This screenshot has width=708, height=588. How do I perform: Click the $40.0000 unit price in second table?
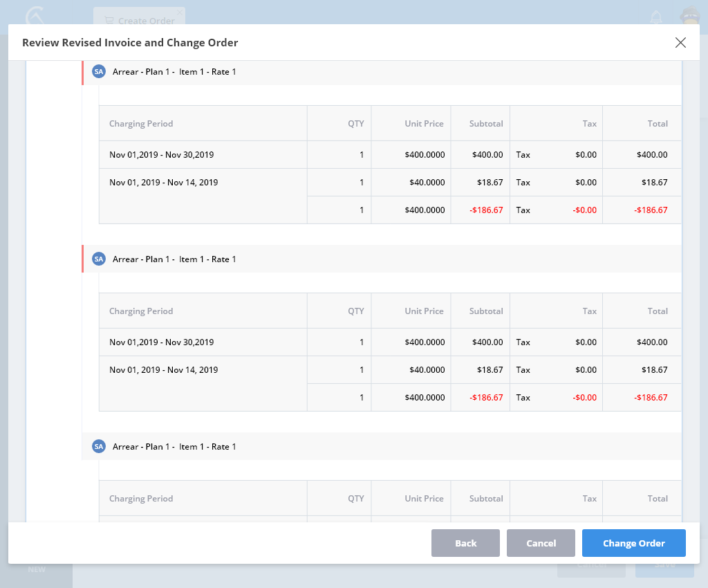tap(427, 370)
